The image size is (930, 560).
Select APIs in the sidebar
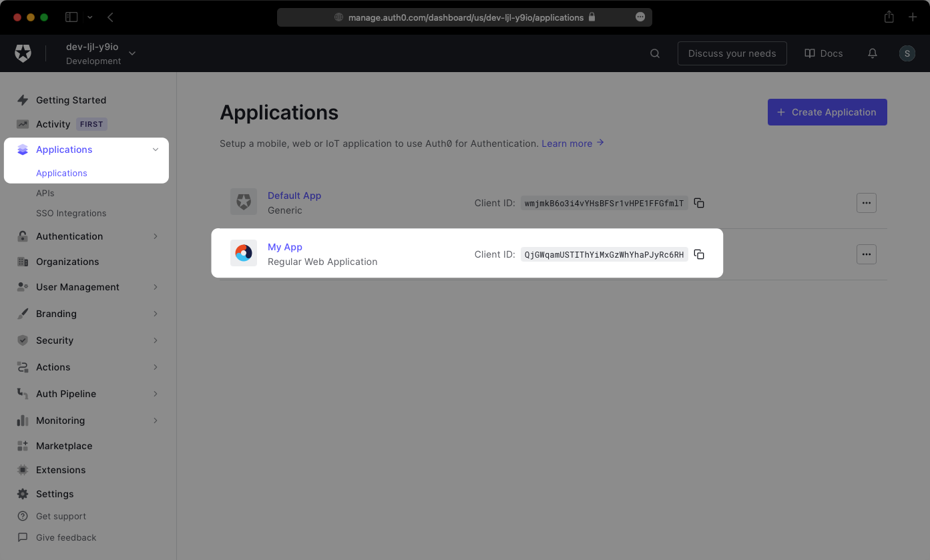click(45, 193)
